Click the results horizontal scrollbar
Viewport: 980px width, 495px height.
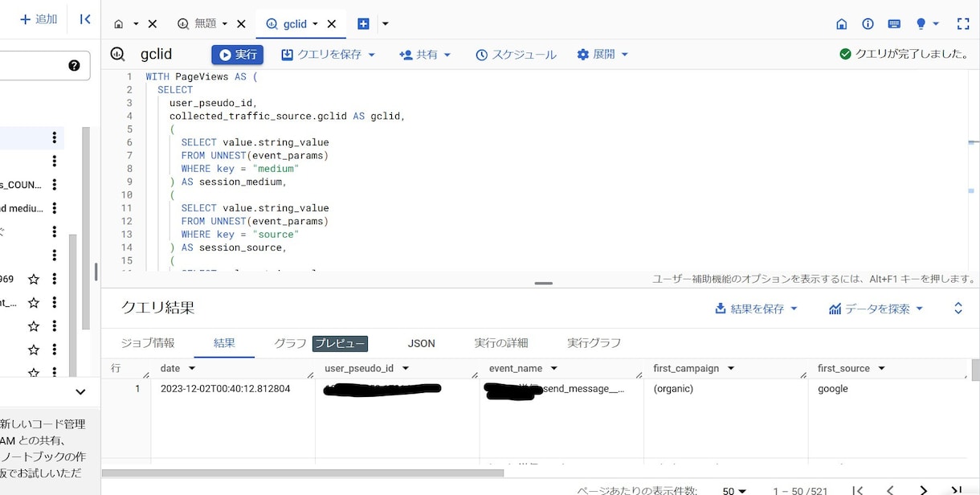pyautogui.click(x=302, y=473)
